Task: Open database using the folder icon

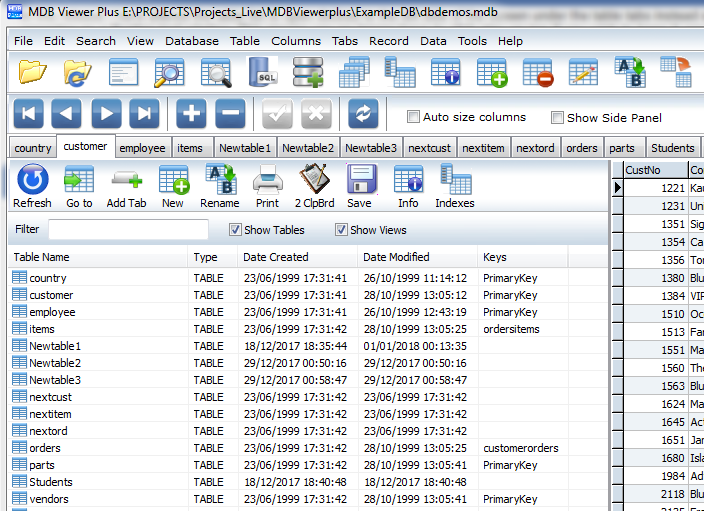Action: 32,72
